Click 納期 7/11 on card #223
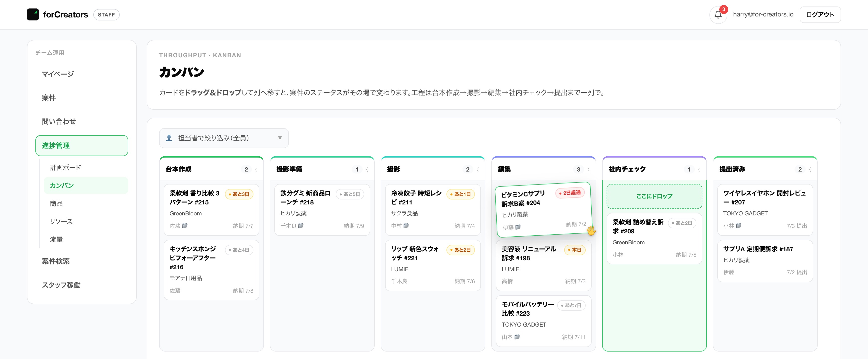 (x=573, y=337)
